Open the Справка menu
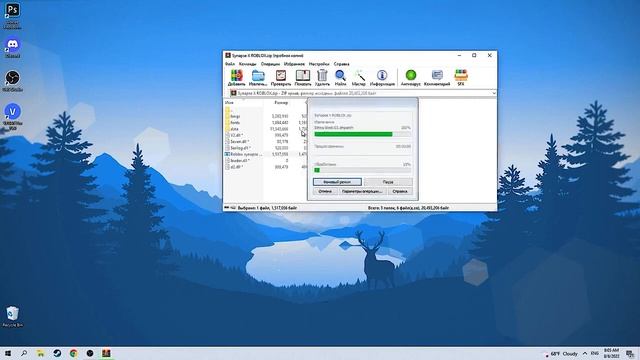 (341, 64)
